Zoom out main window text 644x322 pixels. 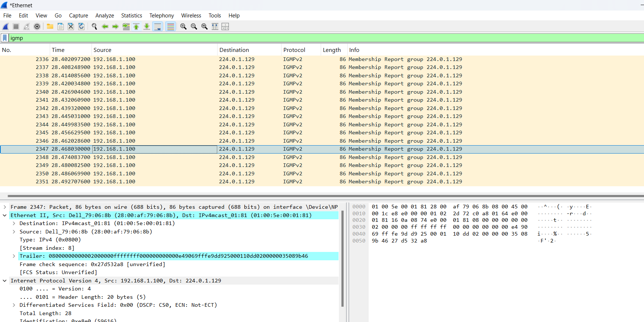[x=194, y=27]
